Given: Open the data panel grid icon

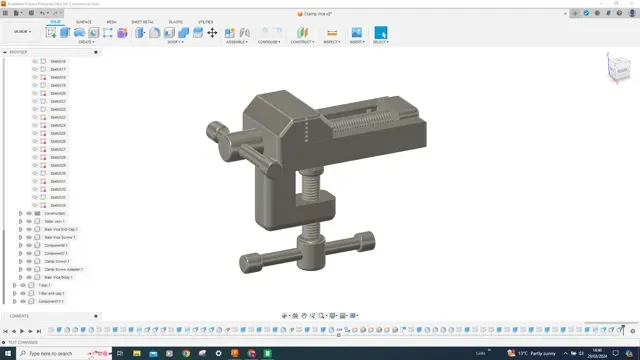Looking at the screenshot, I should [x=5, y=13].
